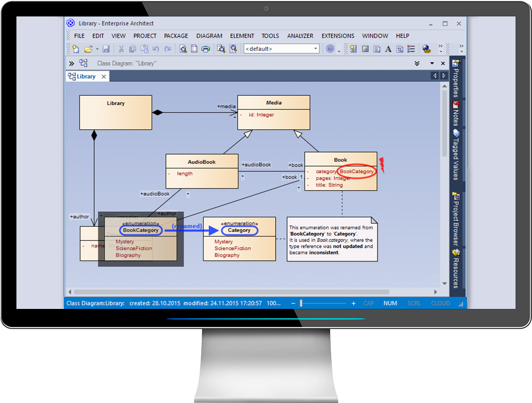Viewport: 532px width, 403px height.
Task: Click the vertical scrollbar thumb of the diagram
Action: [445, 123]
